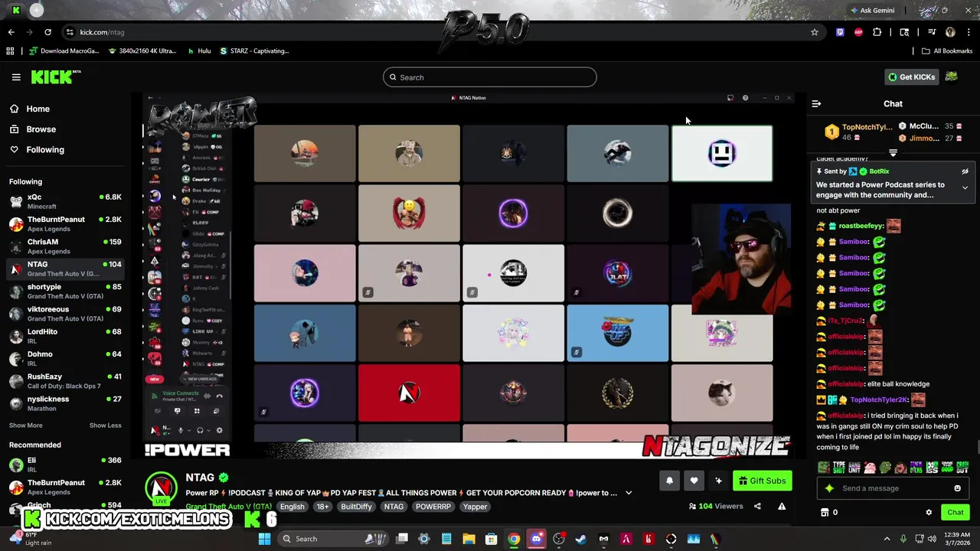This screenshot has height=551, width=980.
Task: Click the Get KICKs button
Action: point(911,77)
